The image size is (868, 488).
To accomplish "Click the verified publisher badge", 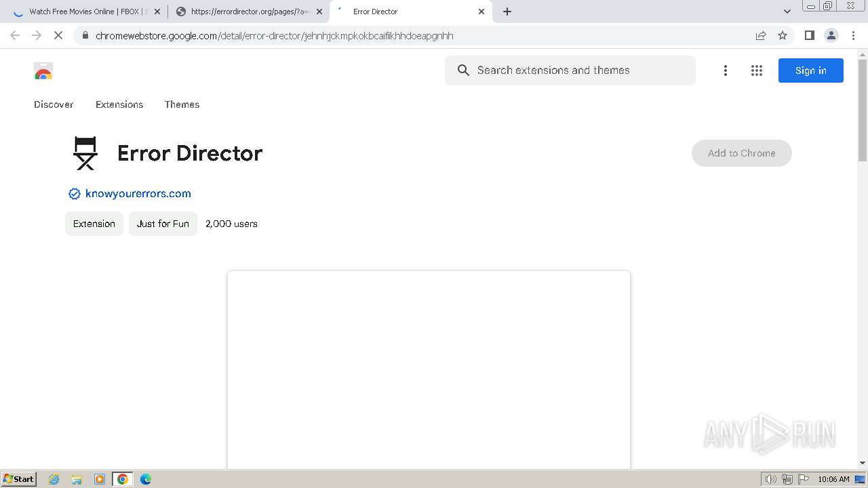I will coord(75,194).
